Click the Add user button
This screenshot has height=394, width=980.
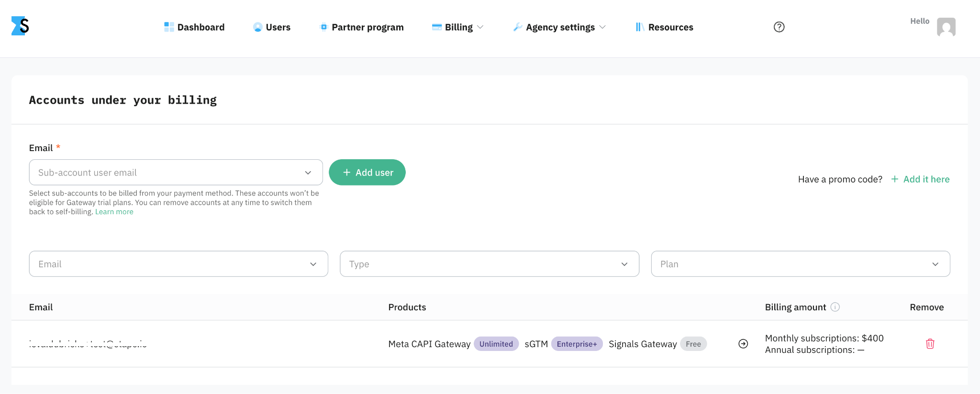point(367,172)
